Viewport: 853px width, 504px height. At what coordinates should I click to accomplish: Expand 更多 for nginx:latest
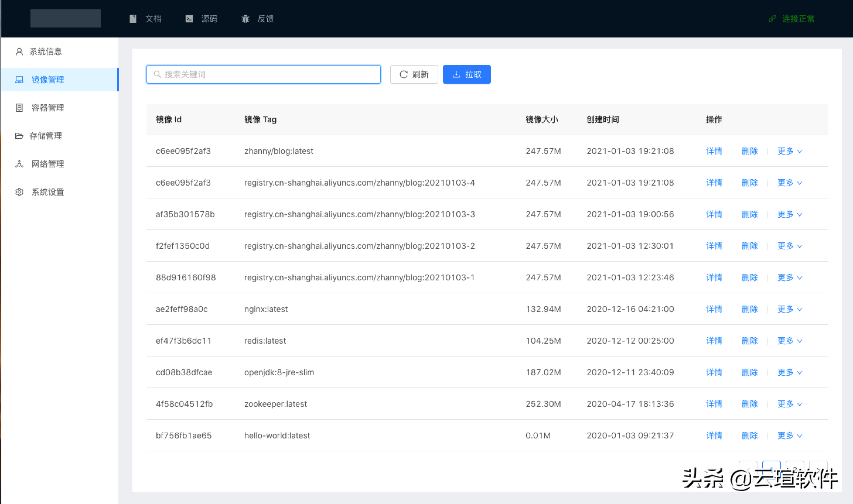tap(790, 309)
